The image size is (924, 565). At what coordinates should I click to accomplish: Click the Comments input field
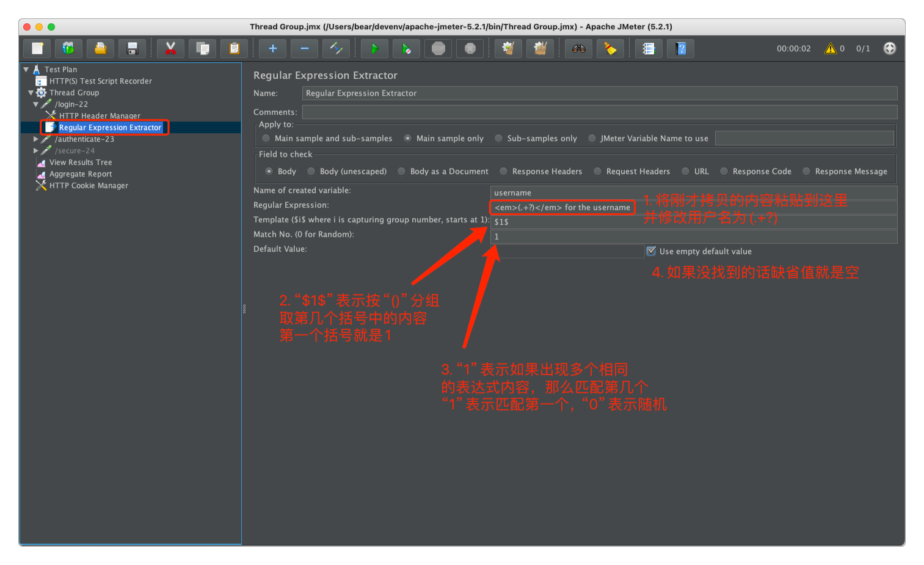(599, 112)
